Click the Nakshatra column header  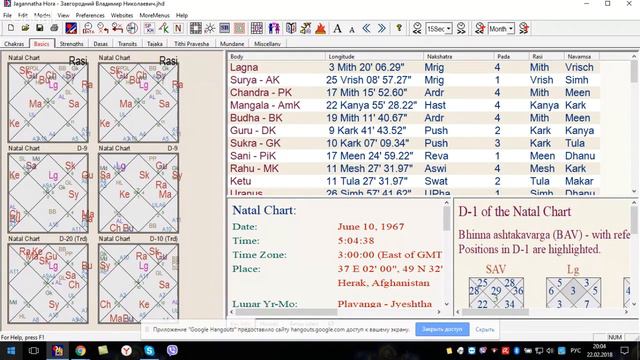tap(458, 56)
